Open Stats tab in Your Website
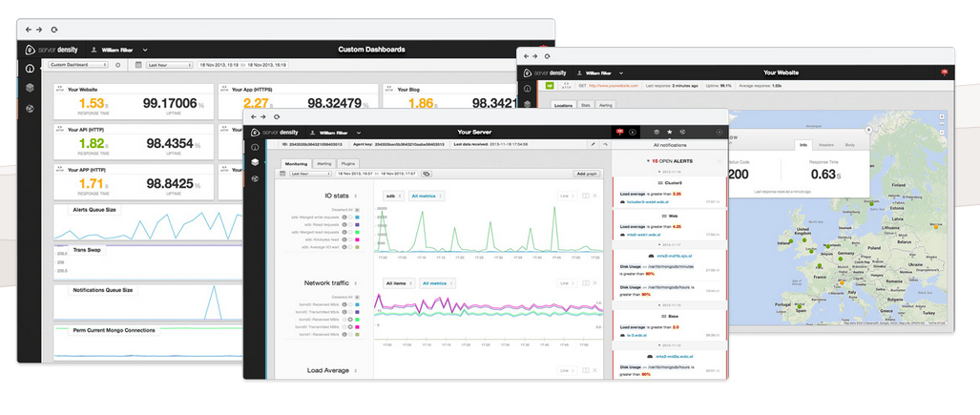This screenshot has width=980, height=415. click(586, 106)
